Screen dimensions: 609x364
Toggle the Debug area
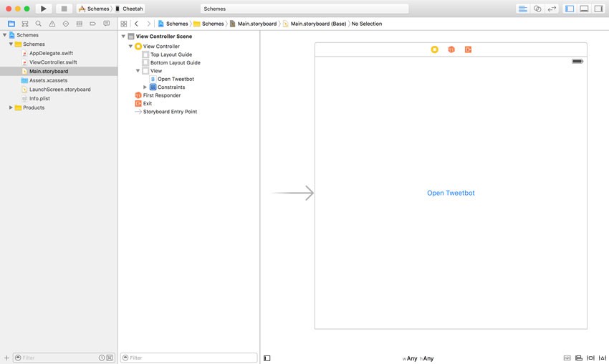tap(584, 9)
